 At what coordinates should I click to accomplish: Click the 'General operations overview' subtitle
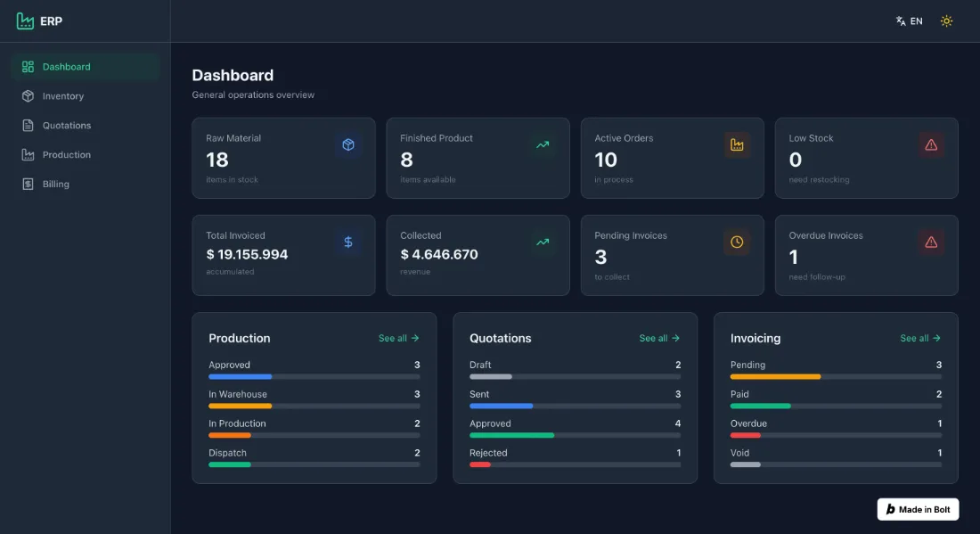coord(253,95)
